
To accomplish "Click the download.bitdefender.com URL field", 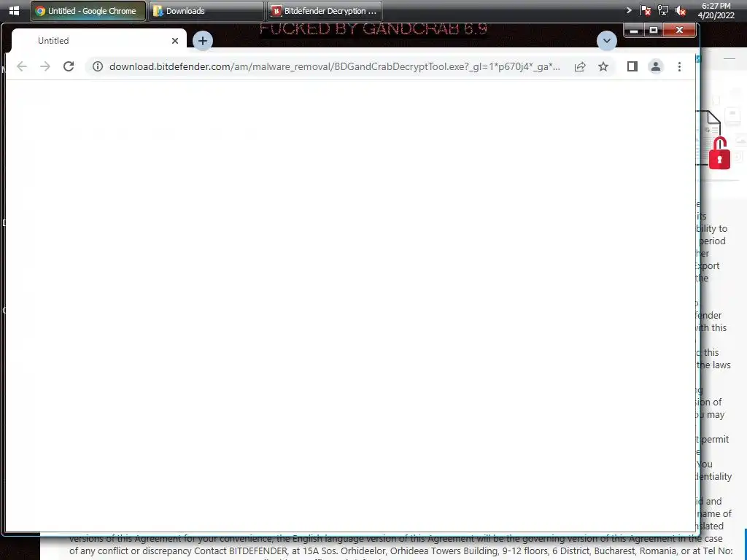I will point(335,66).
